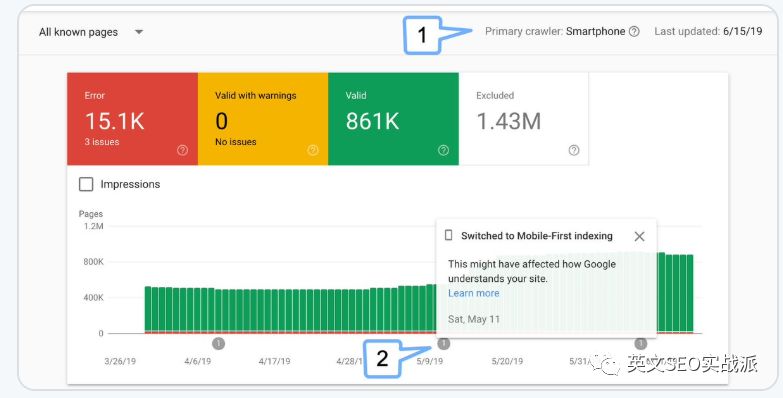Click the 3/26/19 axis date
The height and width of the screenshot is (398, 783).
tap(120, 361)
